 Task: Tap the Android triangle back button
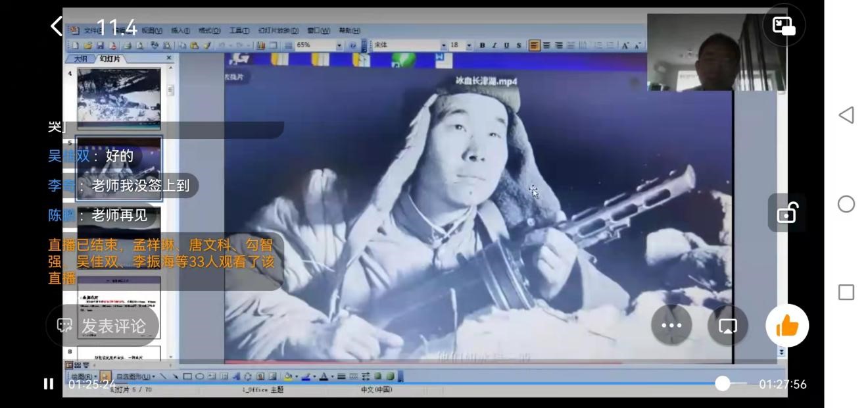click(846, 115)
